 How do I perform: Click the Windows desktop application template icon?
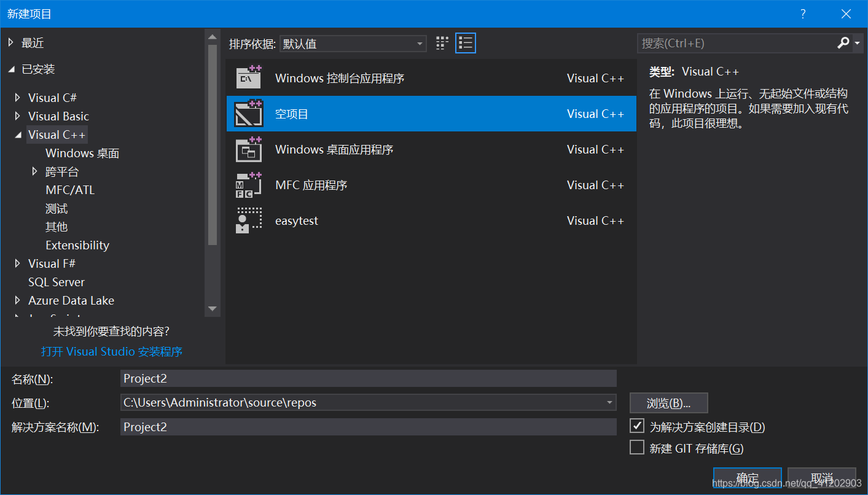pyautogui.click(x=249, y=149)
